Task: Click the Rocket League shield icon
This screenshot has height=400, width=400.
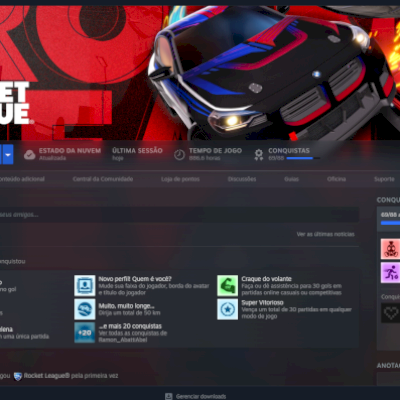Action: click(x=18, y=376)
